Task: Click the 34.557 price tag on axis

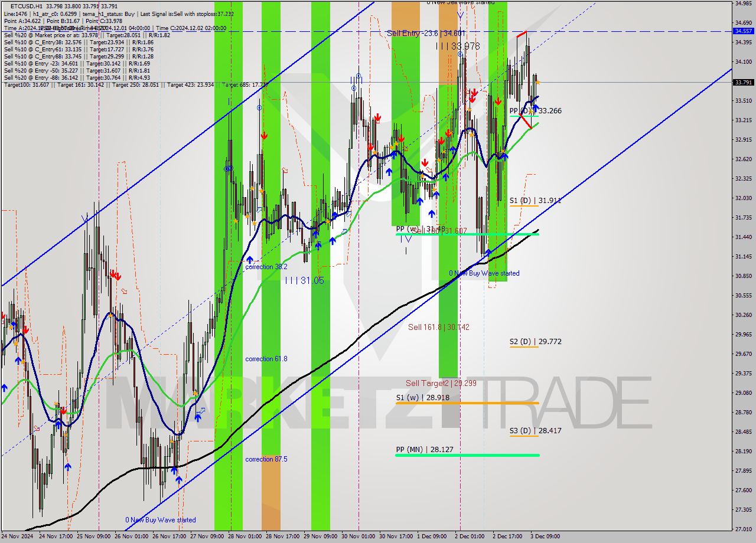Action: coord(743,31)
